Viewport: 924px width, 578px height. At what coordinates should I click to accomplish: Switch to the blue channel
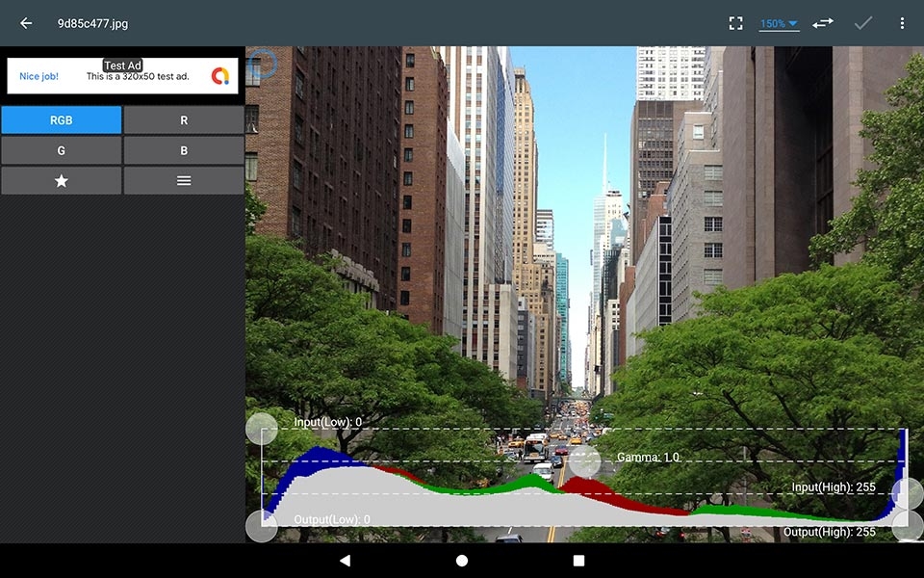click(184, 150)
